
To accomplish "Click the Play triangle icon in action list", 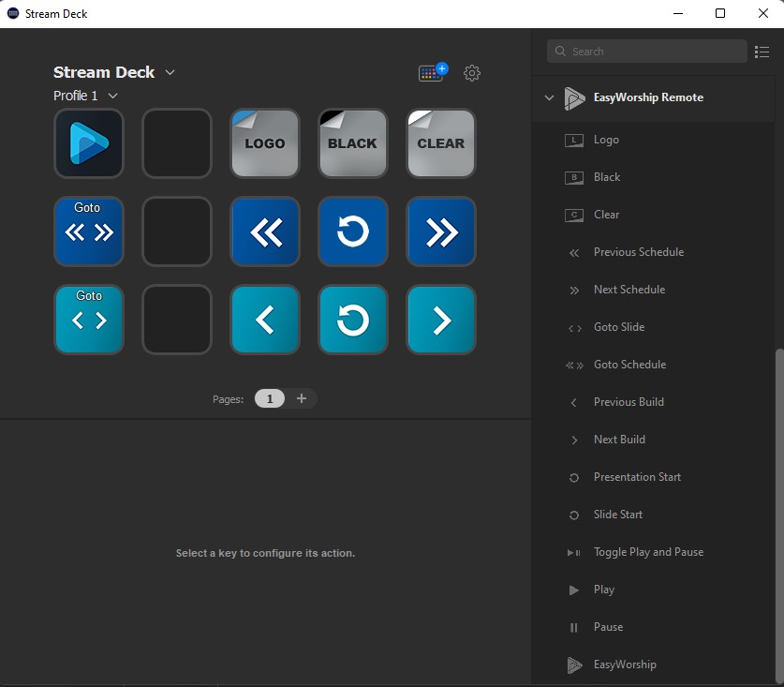I will (x=574, y=590).
